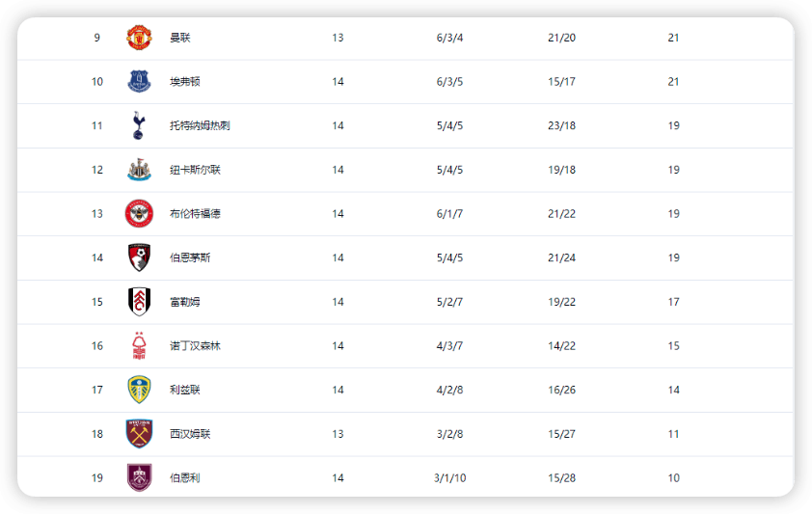
Task: Select the team name 伯恩利
Action: pos(185,477)
